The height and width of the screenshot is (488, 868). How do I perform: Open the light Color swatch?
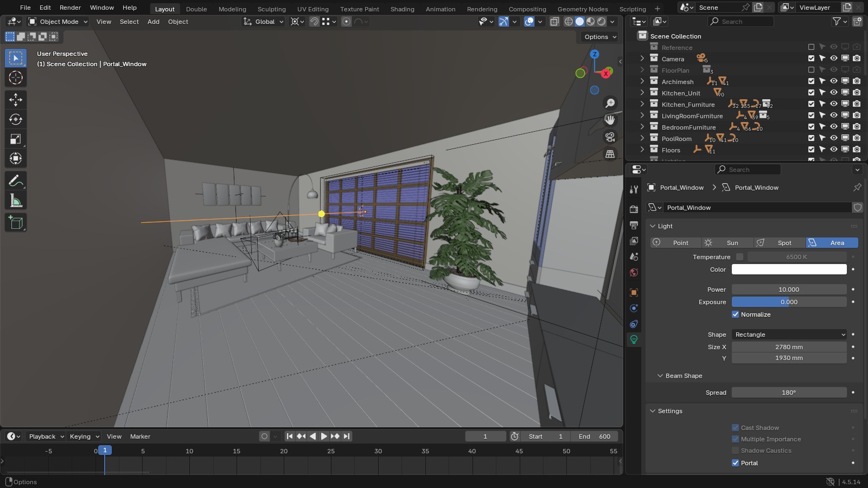point(789,269)
